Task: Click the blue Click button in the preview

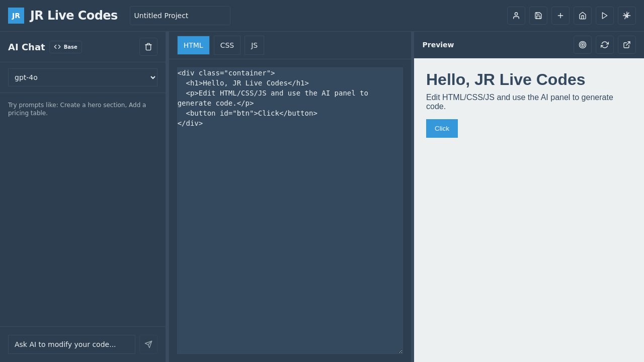Action: [x=442, y=128]
